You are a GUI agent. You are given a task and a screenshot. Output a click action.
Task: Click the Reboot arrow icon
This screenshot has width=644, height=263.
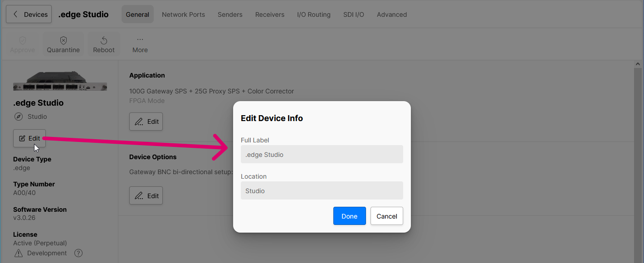(x=104, y=40)
